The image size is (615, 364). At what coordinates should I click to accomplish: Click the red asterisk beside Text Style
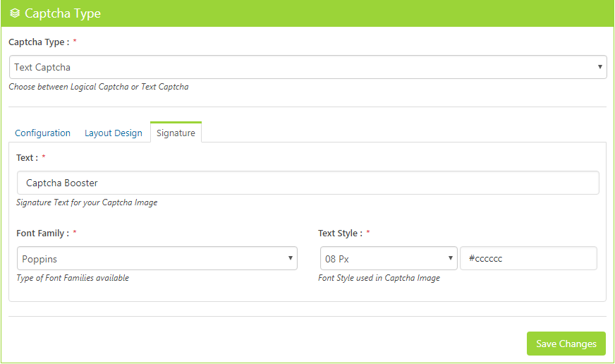(368, 232)
